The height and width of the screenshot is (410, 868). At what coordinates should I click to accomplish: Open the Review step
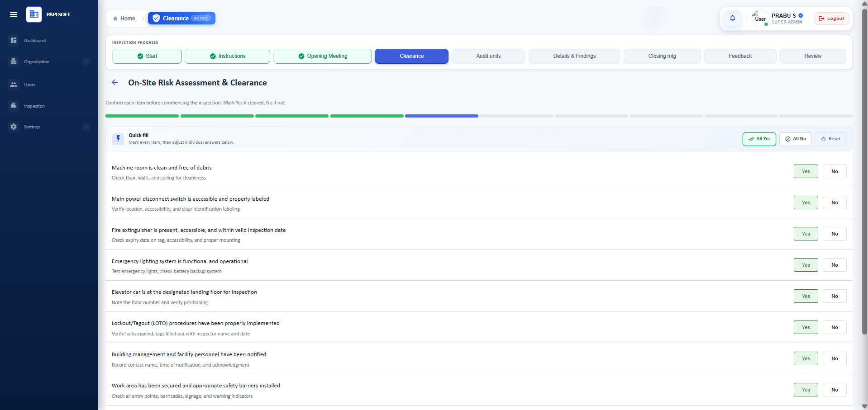tap(813, 56)
